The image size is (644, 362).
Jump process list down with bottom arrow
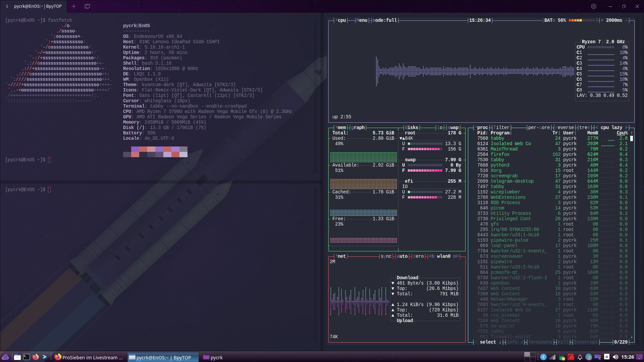[x=632, y=337]
